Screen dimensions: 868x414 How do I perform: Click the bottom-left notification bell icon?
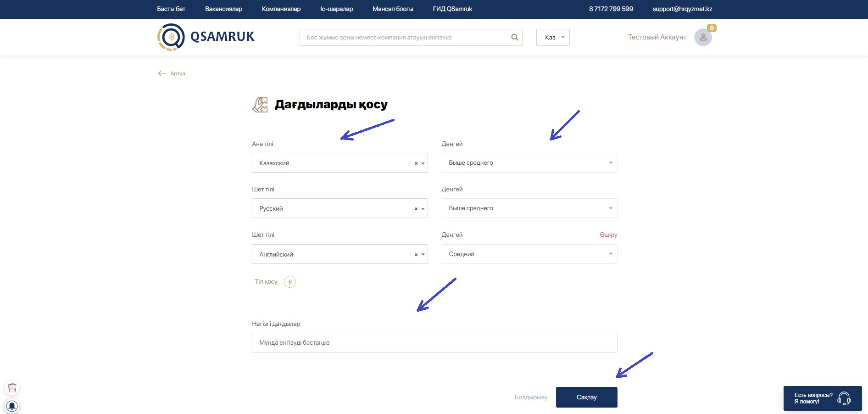point(12,406)
